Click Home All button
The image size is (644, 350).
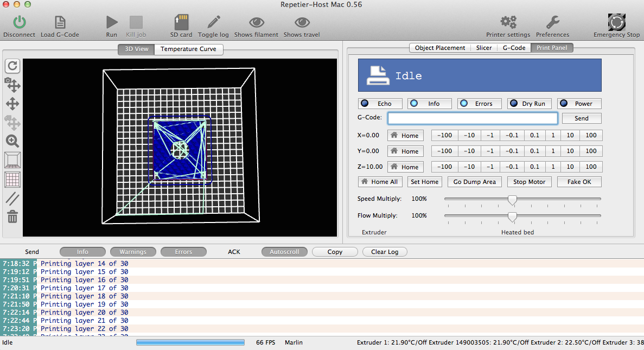379,182
